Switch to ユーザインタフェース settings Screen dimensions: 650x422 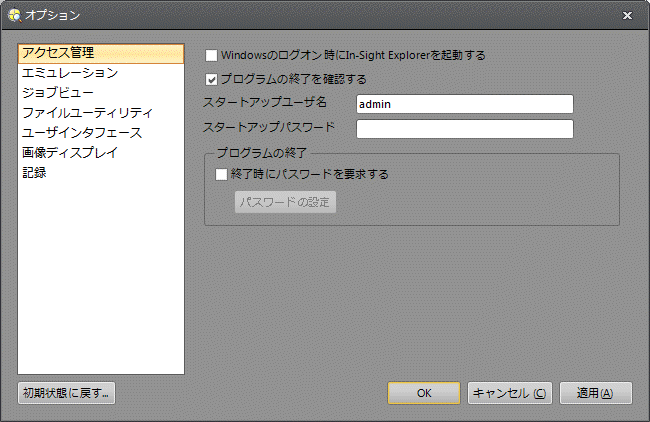[x=82, y=133]
